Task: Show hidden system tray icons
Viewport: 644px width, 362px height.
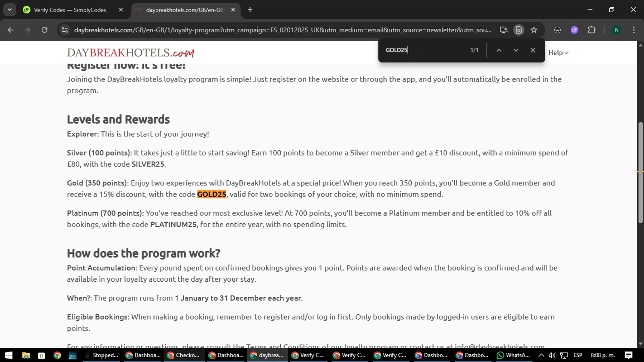Action: (541, 355)
